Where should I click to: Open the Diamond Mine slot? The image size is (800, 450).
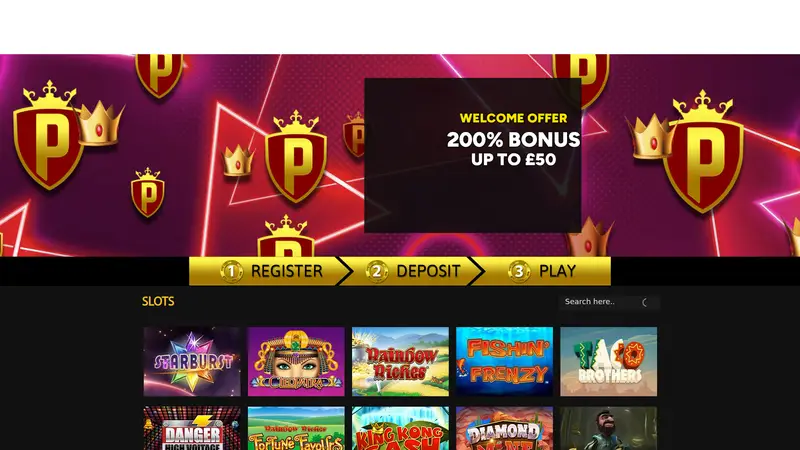(504, 428)
